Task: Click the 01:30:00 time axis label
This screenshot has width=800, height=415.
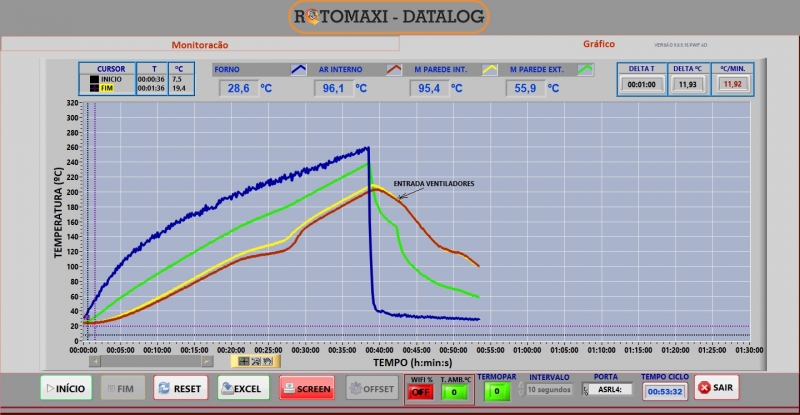Action: 749,350
